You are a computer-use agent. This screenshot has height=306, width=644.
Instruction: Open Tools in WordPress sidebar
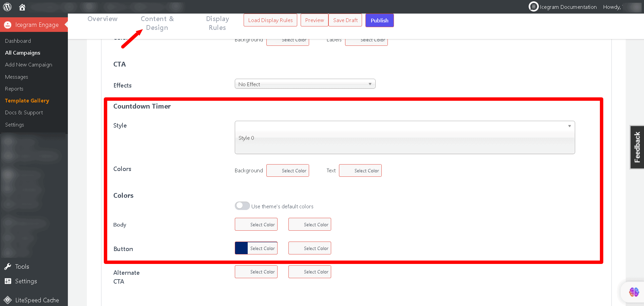(22, 266)
